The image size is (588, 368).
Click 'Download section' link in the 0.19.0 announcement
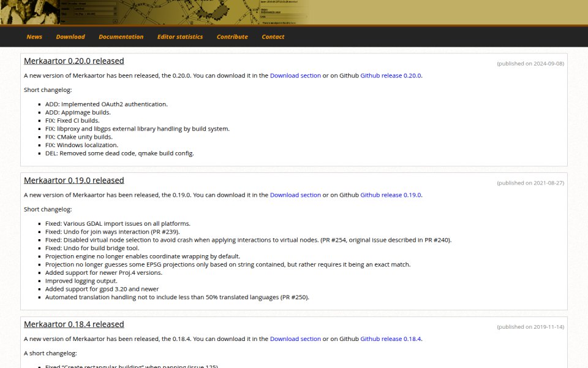coord(295,195)
